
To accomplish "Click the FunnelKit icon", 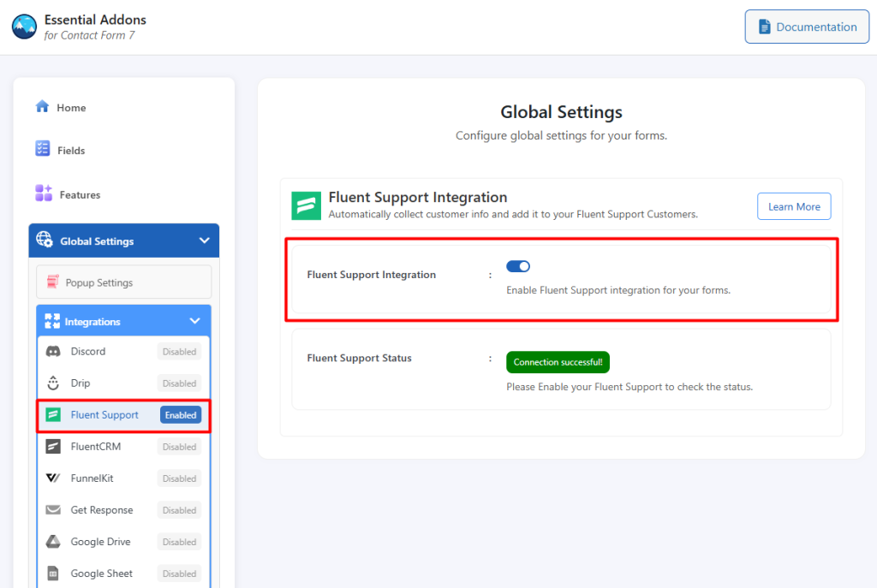I will (x=53, y=478).
